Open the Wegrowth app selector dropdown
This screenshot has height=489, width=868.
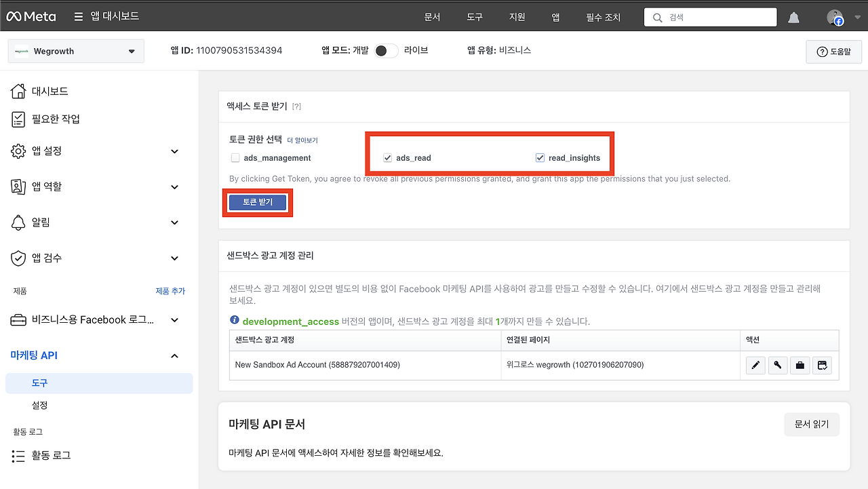[75, 50]
